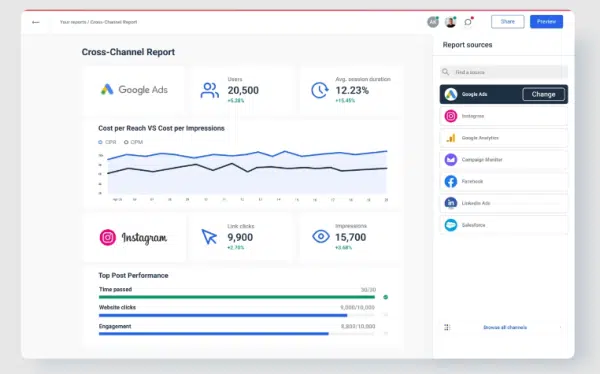Click the Google Ads logo widget
600x374 pixels.
tap(134, 90)
